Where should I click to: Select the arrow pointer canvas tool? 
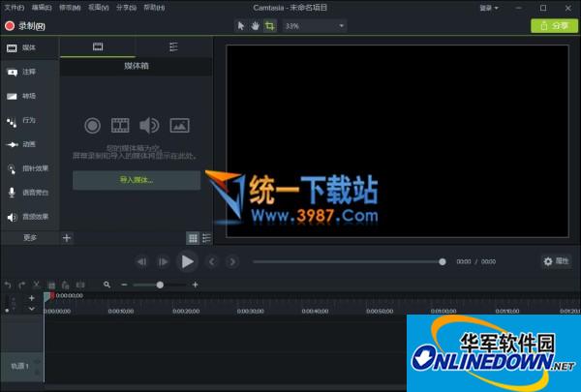pos(241,26)
